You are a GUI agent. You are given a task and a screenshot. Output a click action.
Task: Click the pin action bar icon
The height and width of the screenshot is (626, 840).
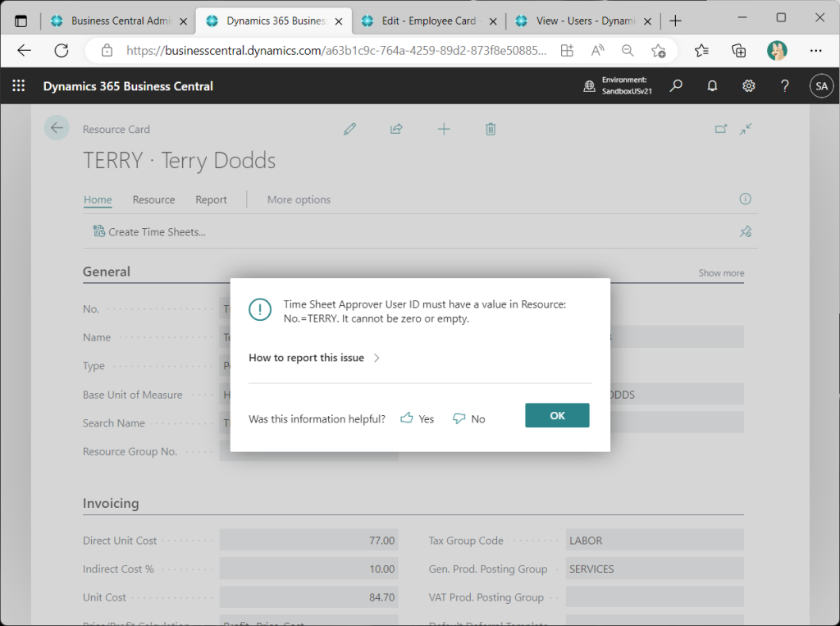pyautogui.click(x=746, y=231)
